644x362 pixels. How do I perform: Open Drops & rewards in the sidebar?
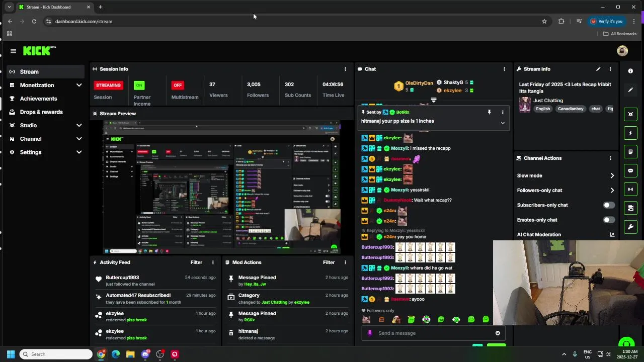45,112
